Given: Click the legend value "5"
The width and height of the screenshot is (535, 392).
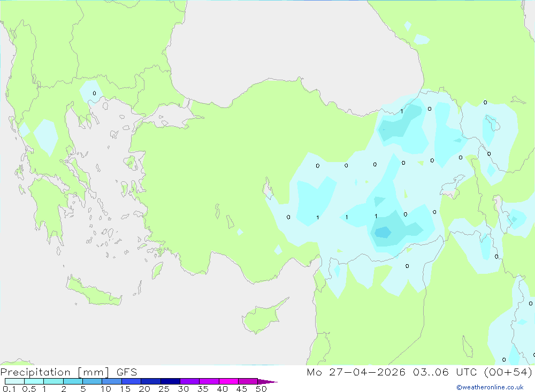Looking at the screenshot, I should [x=83, y=389].
